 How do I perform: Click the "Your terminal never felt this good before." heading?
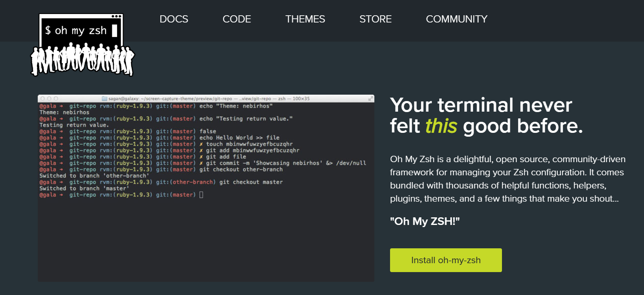[486, 115]
